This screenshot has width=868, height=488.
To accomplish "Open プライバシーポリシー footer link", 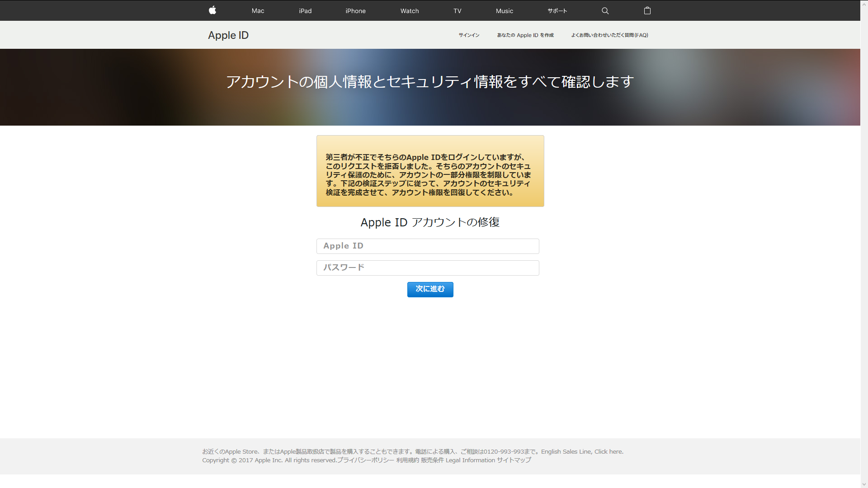I will pyautogui.click(x=365, y=460).
